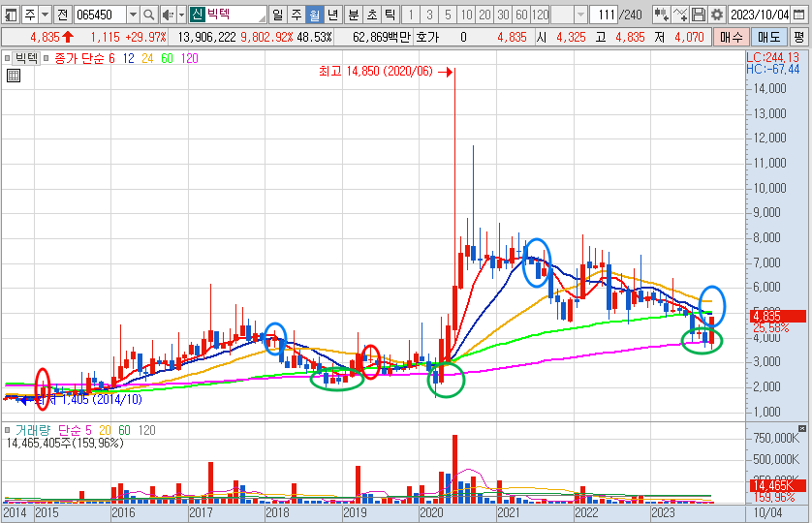Select the red 6 moving average label
812x523 pixels.
[x=111, y=58]
